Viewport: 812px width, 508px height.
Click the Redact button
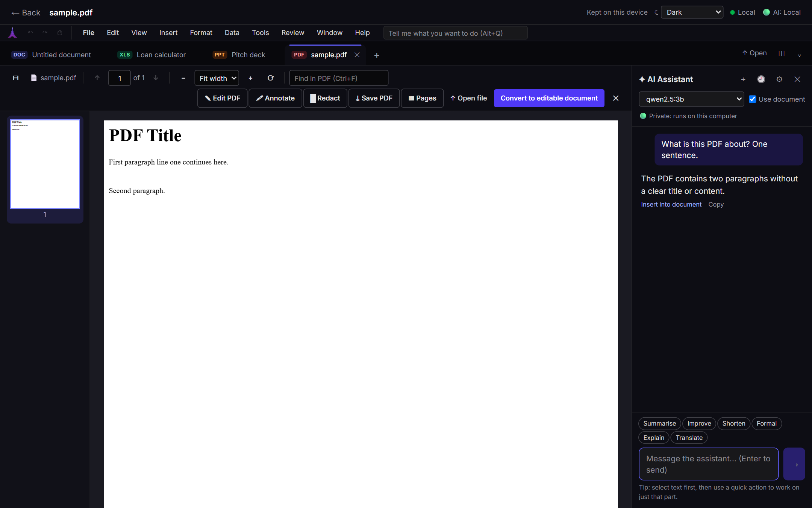click(325, 98)
